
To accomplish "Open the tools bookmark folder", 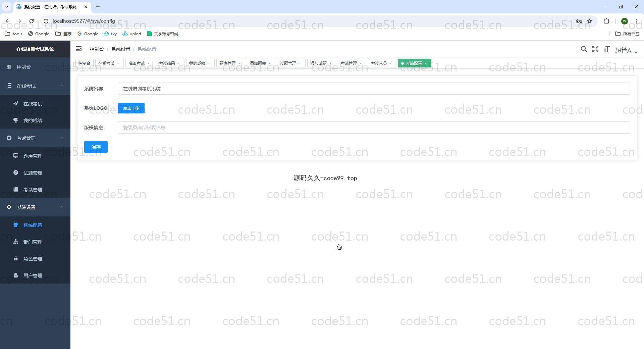I will click(x=14, y=34).
